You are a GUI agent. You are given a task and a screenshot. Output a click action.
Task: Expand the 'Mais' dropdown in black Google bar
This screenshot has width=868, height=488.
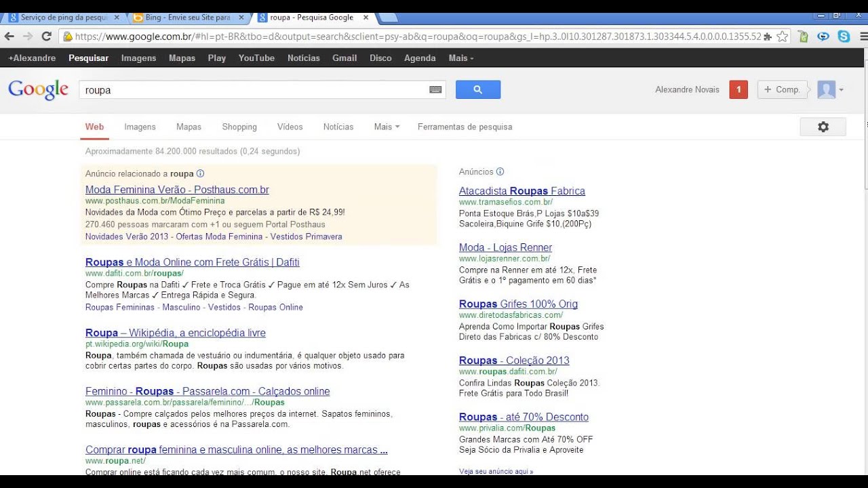pyautogui.click(x=461, y=58)
